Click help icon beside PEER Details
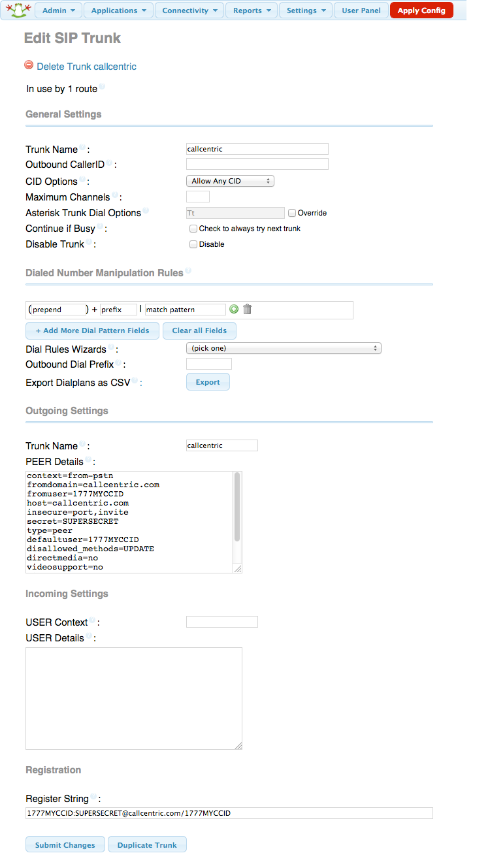490x868 pixels. 88,460
